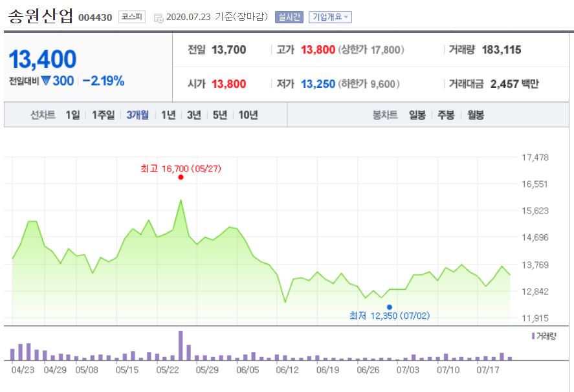Click the 하한가 9,600 text
This screenshot has width=574, height=392.
[x=369, y=84]
